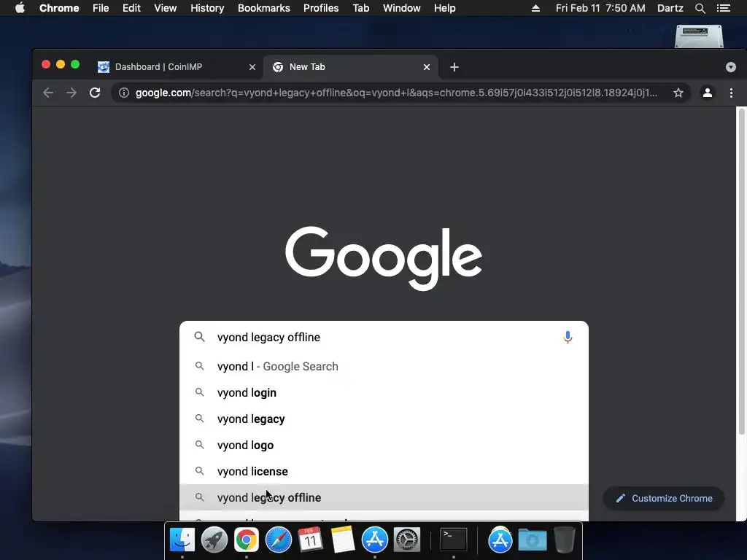Screen dimensions: 747x560
Task: Select suggestion 'vyond legacy'
Action: 384,419
